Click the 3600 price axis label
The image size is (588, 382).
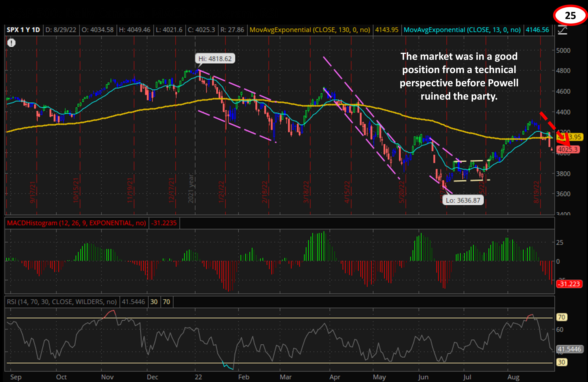[x=563, y=194]
